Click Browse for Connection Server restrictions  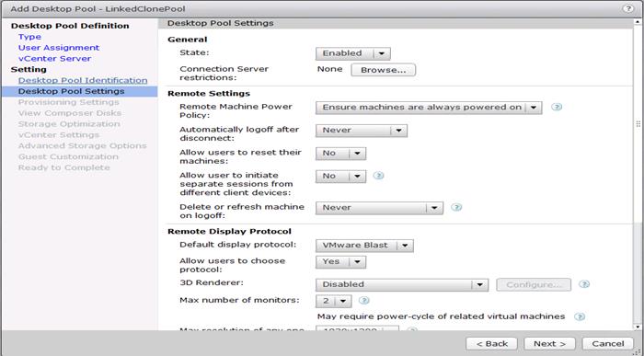[x=384, y=70]
